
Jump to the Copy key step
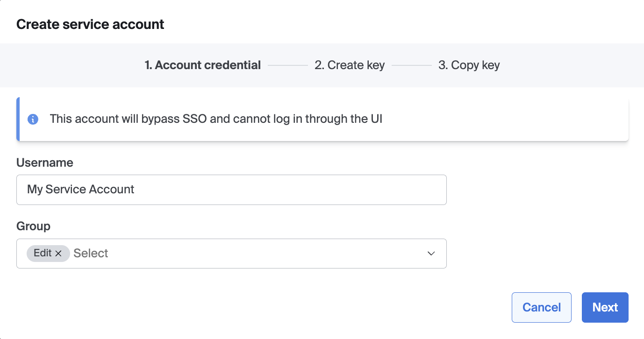coord(469,65)
